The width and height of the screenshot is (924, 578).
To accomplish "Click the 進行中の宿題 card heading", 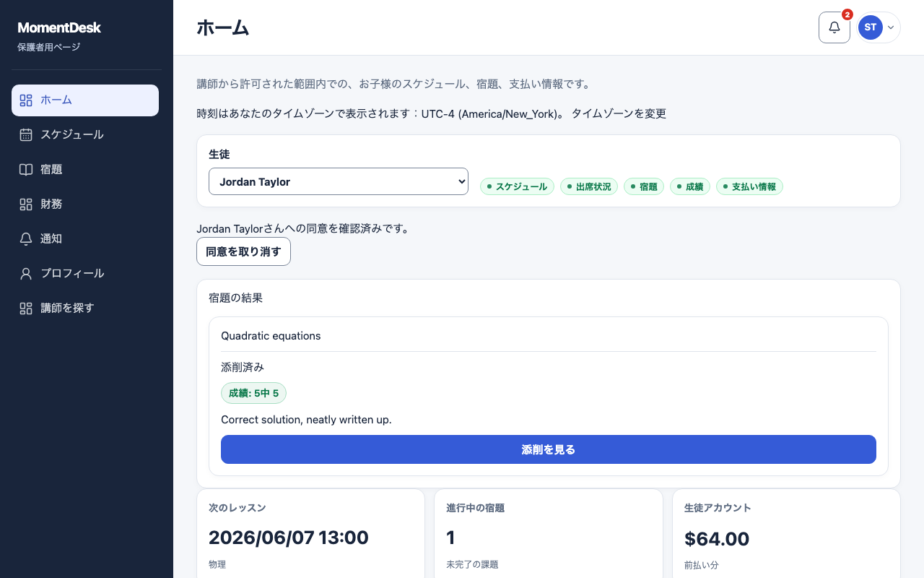I will pos(476,508).
